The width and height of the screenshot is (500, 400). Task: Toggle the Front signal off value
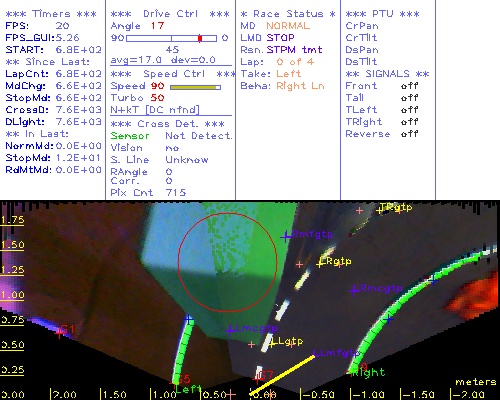coord(409,86)
